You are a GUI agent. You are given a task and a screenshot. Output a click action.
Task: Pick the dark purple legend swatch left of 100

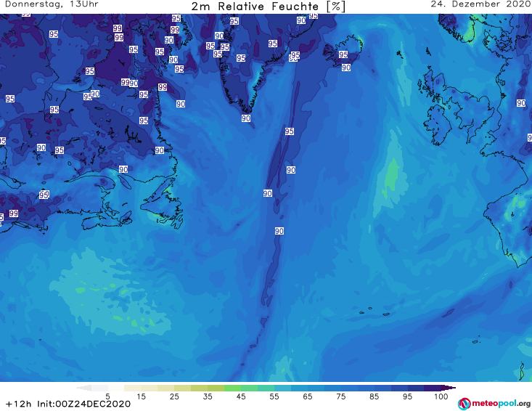(433, 388)
